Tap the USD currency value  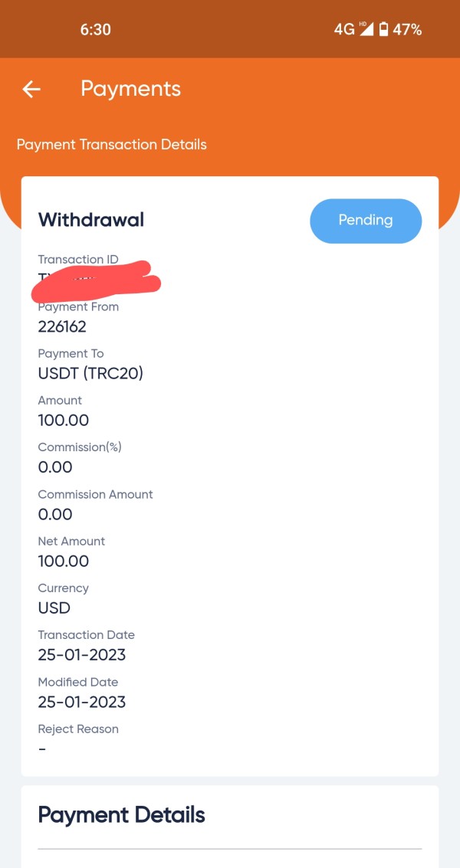tap(54, 608)
